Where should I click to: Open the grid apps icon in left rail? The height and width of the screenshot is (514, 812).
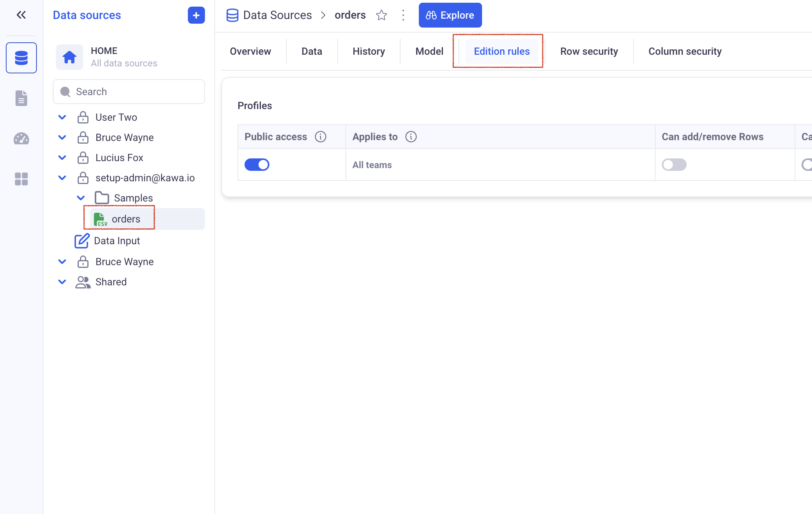21,179
